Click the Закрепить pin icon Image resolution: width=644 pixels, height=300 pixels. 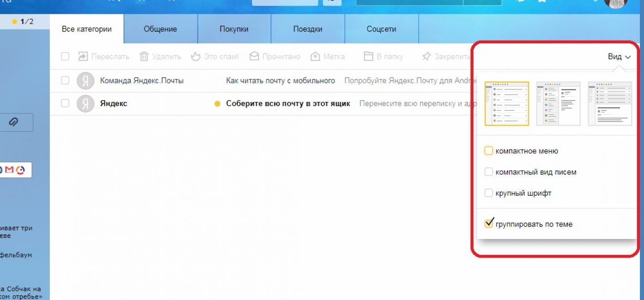tap(427, 56)
